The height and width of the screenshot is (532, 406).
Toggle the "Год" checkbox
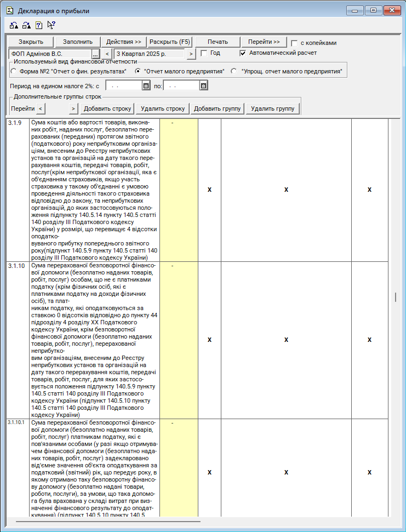coord(204,53)
